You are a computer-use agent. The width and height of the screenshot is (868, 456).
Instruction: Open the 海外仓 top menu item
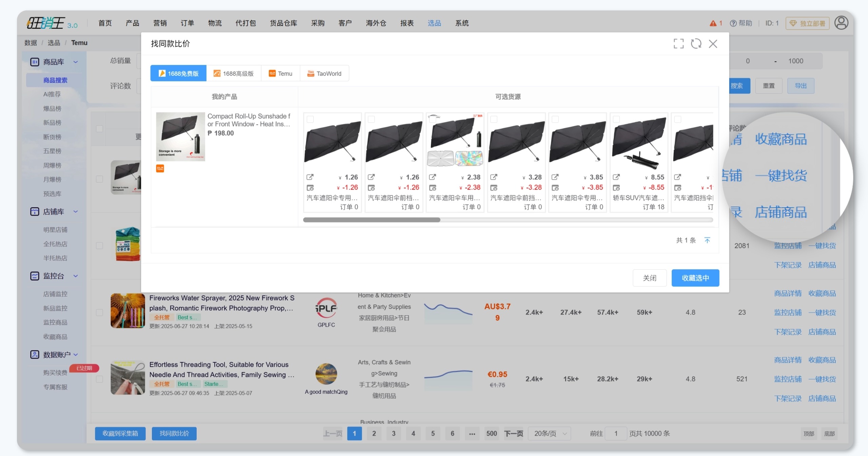(376, 23)
